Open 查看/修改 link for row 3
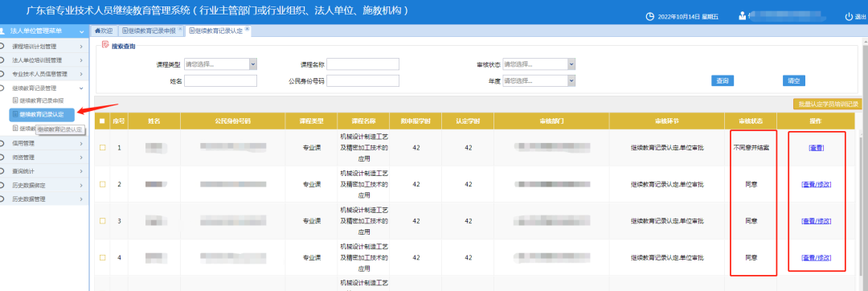Image resolution: width=868 pixels, height=291 pixels. tap(816, 221)
